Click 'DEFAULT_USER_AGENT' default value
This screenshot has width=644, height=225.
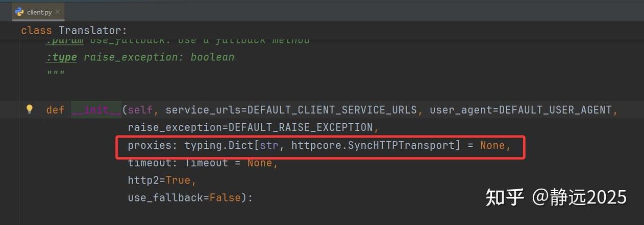tap(555, 110)
